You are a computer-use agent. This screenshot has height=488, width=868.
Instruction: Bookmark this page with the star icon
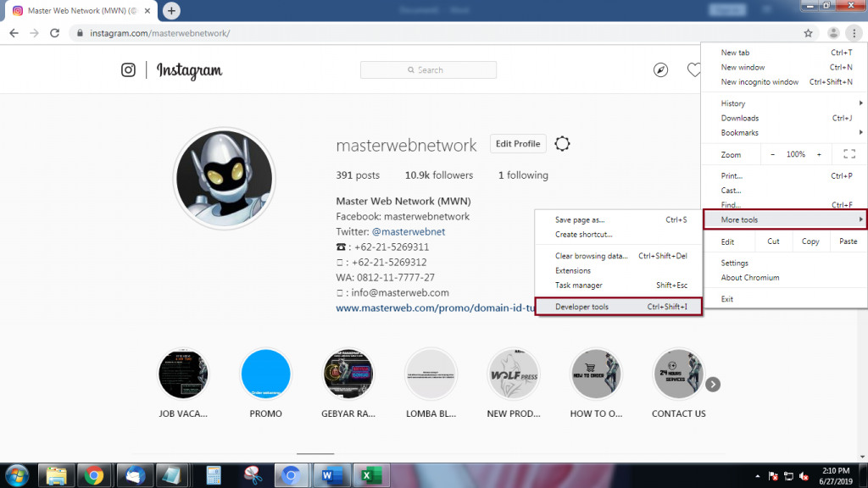click(x=808, y=33)
